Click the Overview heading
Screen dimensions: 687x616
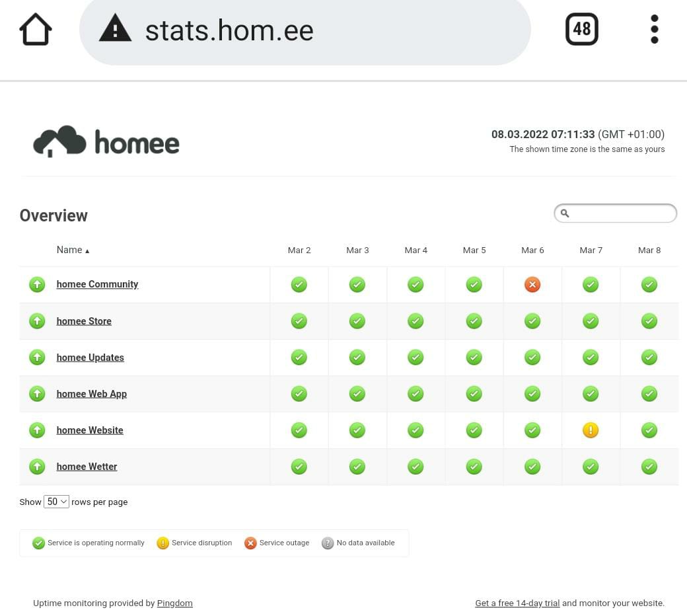tap(54, 215)
